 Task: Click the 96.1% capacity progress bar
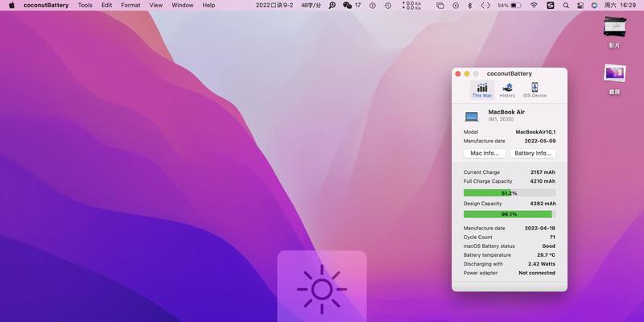pos(510,214)
